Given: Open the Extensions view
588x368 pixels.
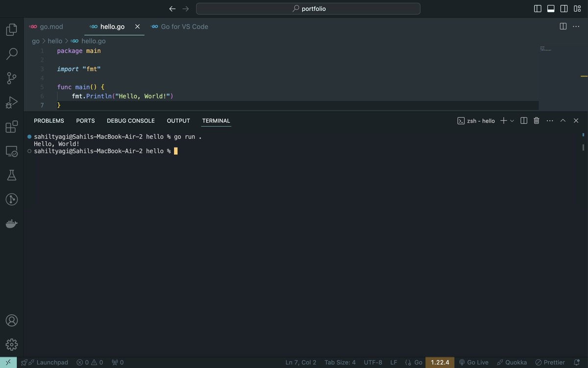Looking at the screenshot, I should 12,127.
